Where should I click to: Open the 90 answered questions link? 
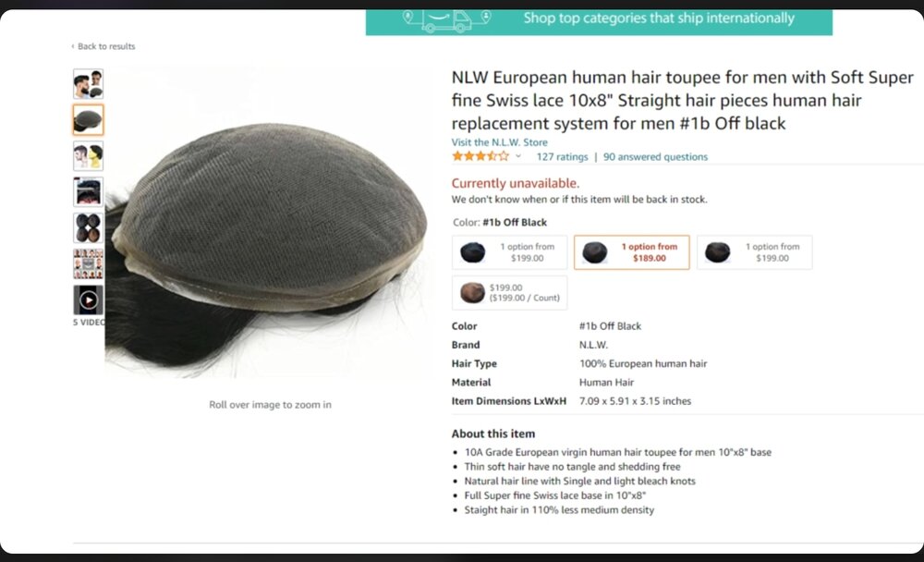point(655,157)
